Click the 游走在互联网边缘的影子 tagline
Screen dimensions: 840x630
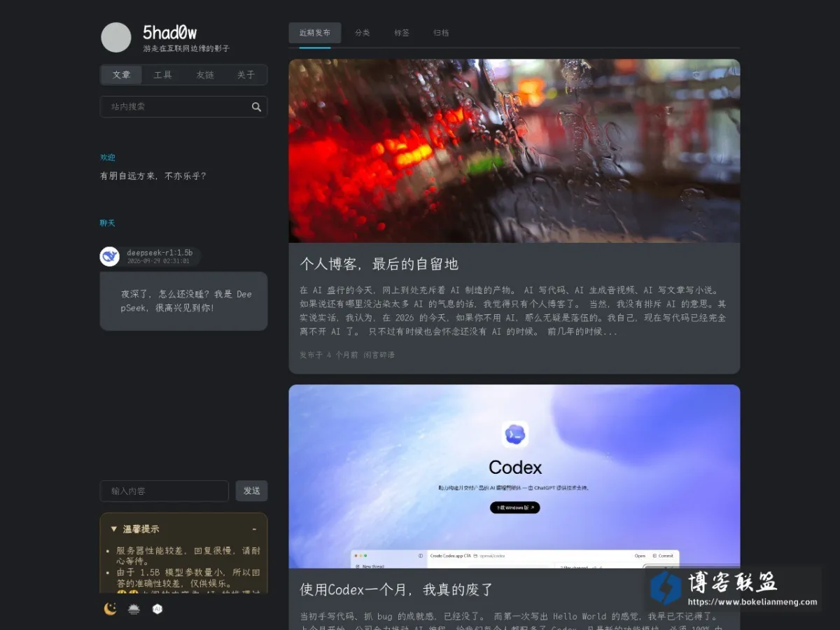point(186,49)
